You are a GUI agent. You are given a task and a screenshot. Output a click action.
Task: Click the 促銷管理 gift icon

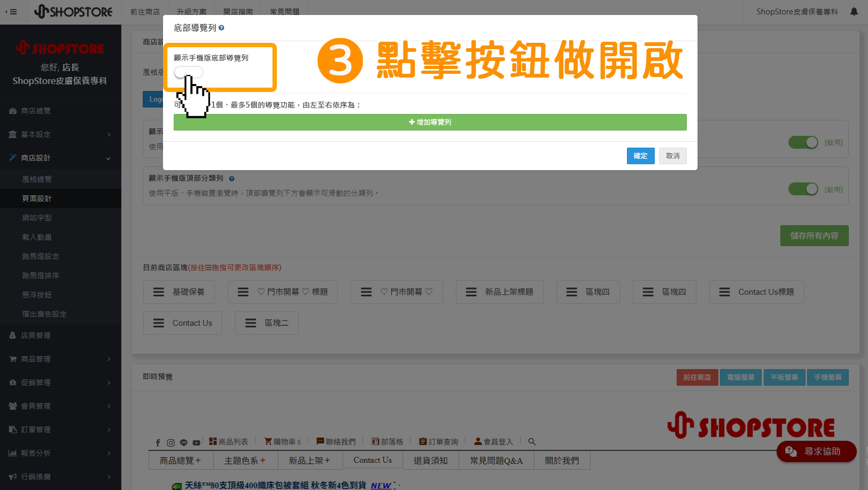pyautogui.click(x=13, y=382)
